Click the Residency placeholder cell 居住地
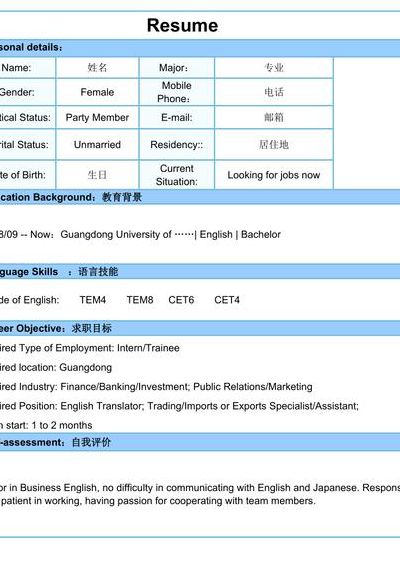The image size is (400, 578). pos(274,144)
